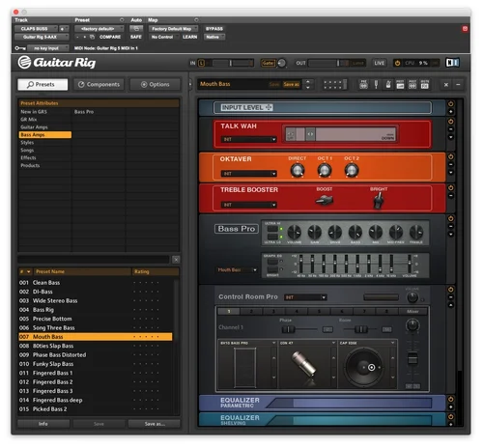Image resolution: width=483 pixels, height=448 pixels.
Task: Collapse all rack modules with minus icon
Action: tap(458, 85)
